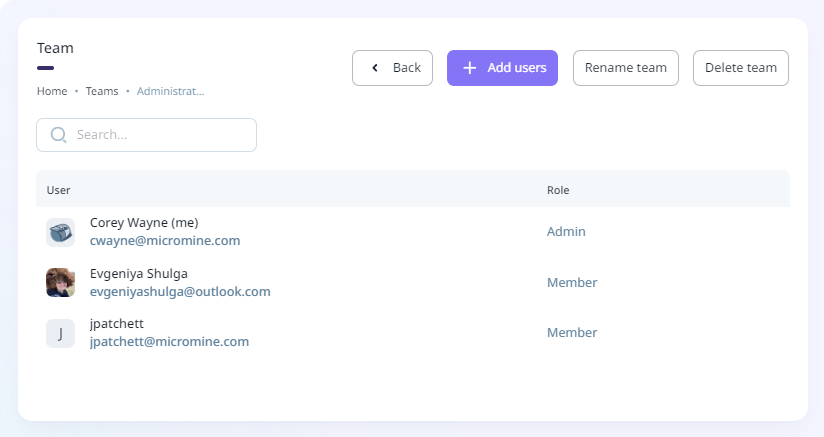
Task: Click the Delete team button
Action: click(x=740, y=68)
